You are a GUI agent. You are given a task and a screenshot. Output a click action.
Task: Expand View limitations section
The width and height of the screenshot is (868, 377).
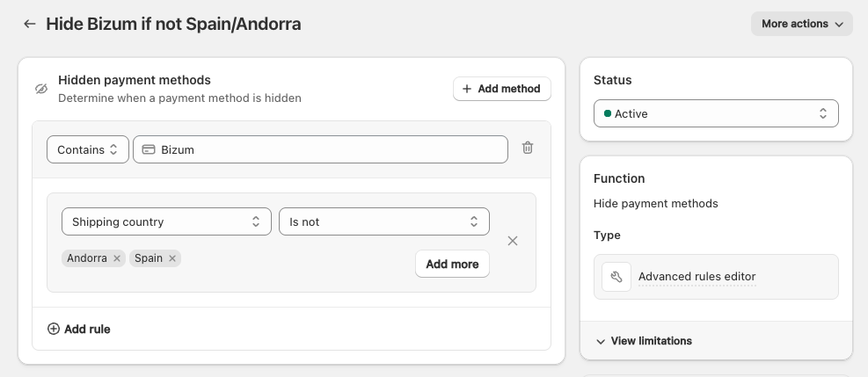pyautogui.click(x=645, y=341)
